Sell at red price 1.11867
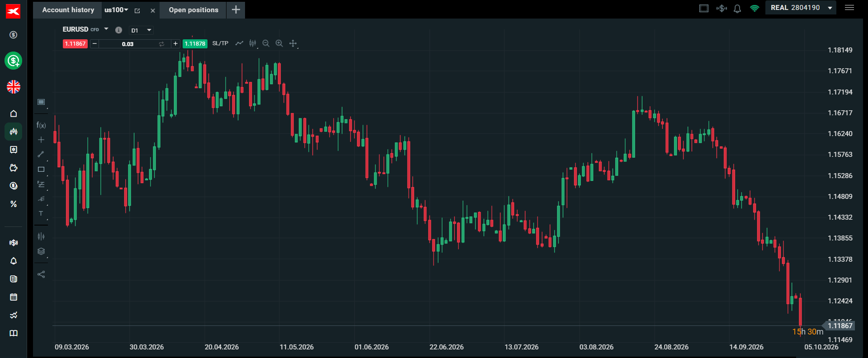 pos(75,44)
